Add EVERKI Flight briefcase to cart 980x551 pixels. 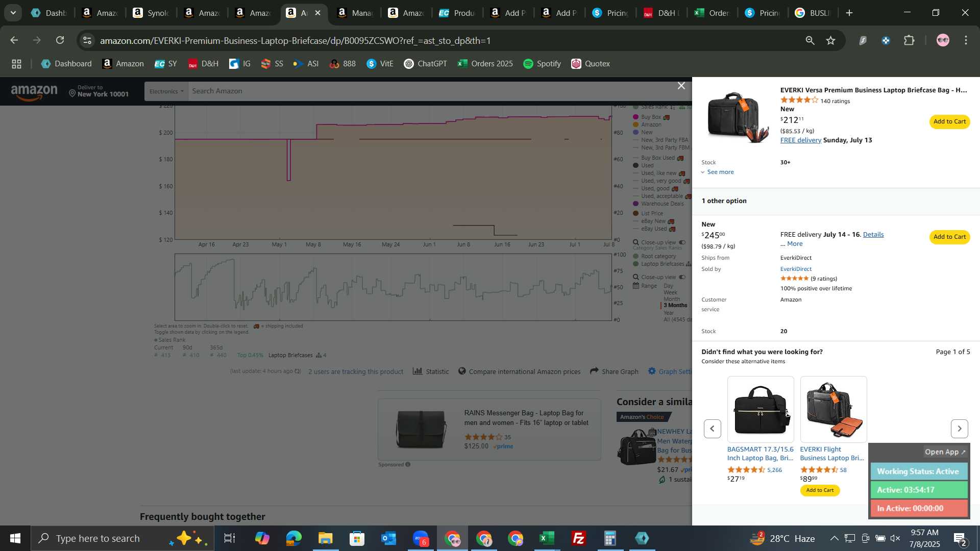(820, 490)
